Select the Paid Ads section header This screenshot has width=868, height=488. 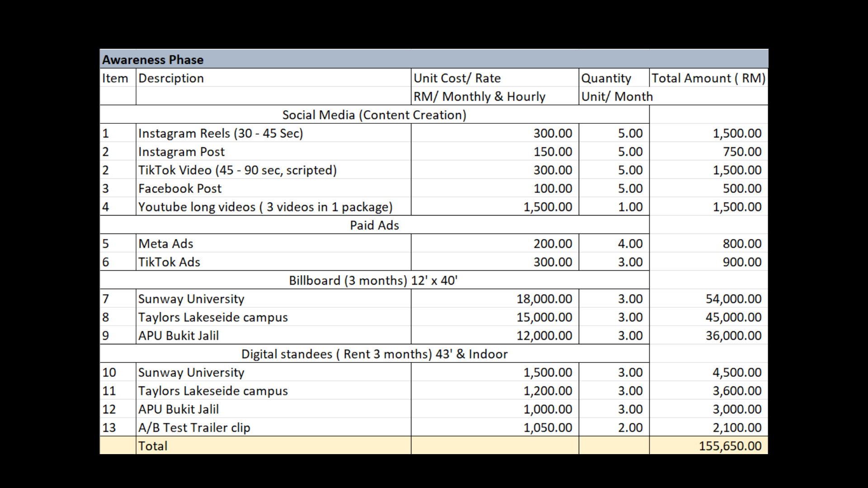(x=374, y=225)
